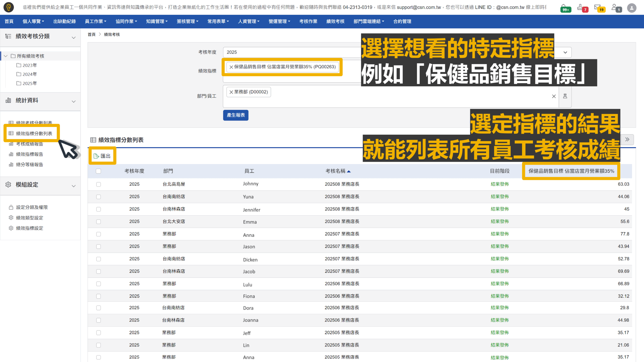
Task: Click the 匯出 export button
Action: point(102,156)
